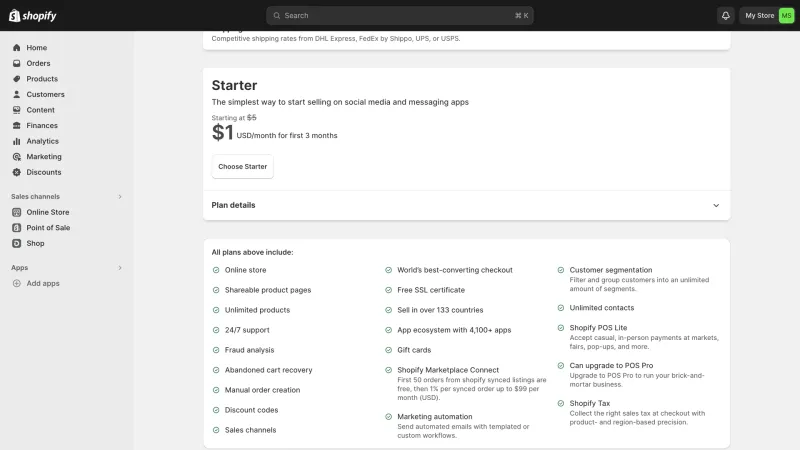Click the Add apps plus icon
This screenshot has width=800, height=450.
pos(16,283)
